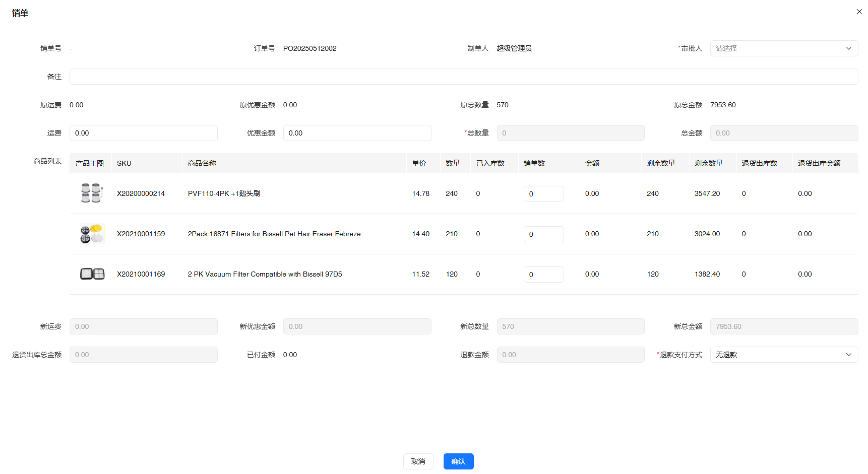Image resolution: width=868 pixels, height=474 pixels.
Task: Click the 单价 column header
Action: click(x=419, y=163)
